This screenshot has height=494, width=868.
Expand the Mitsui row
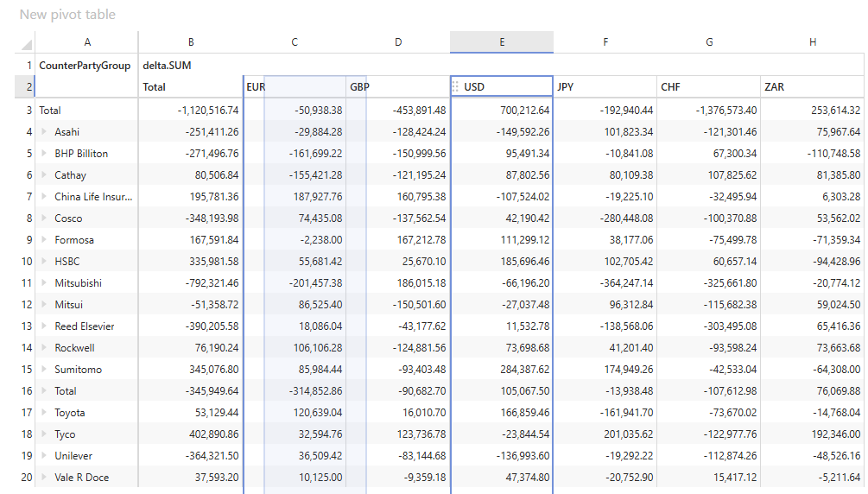click(44, 305)
